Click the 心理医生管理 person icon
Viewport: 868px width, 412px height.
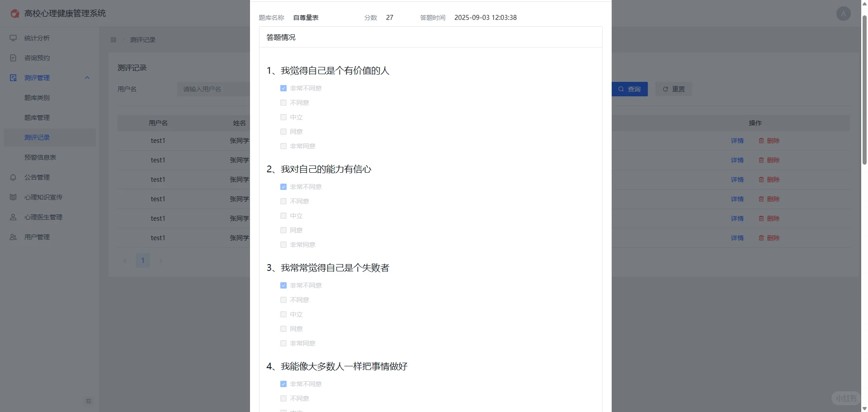(13, 217)
